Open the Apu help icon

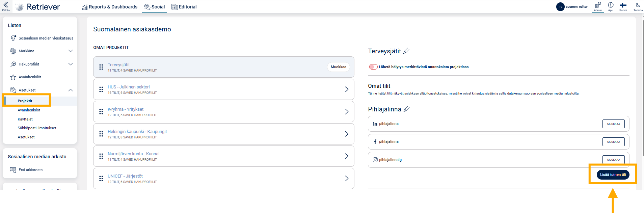pyautogui.click(x=611, y=5)
